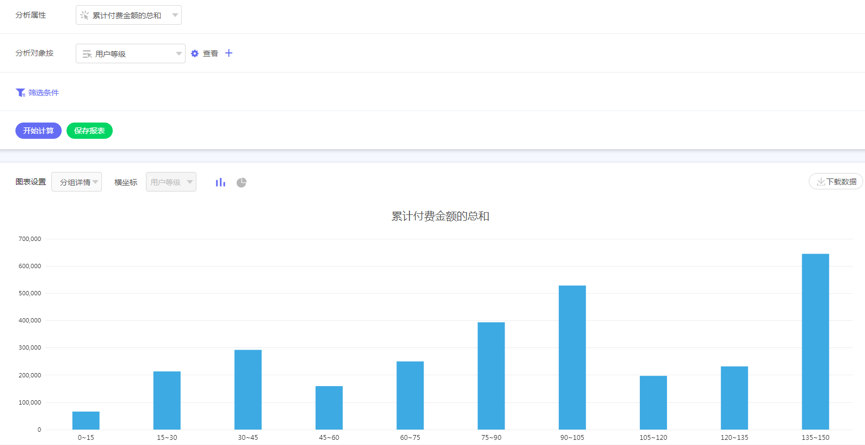Click the 60~75 x-axis label

(410, 438)
